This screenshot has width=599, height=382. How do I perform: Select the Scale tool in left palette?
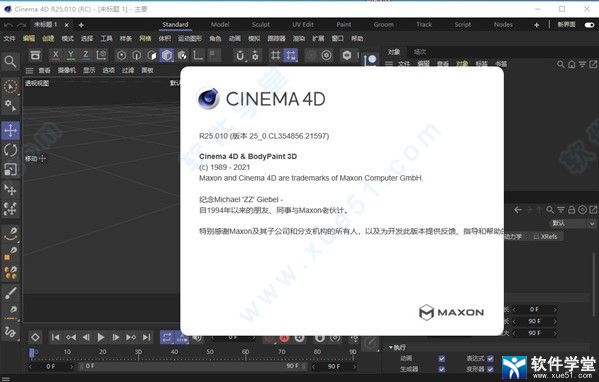[x=10, y=170]
